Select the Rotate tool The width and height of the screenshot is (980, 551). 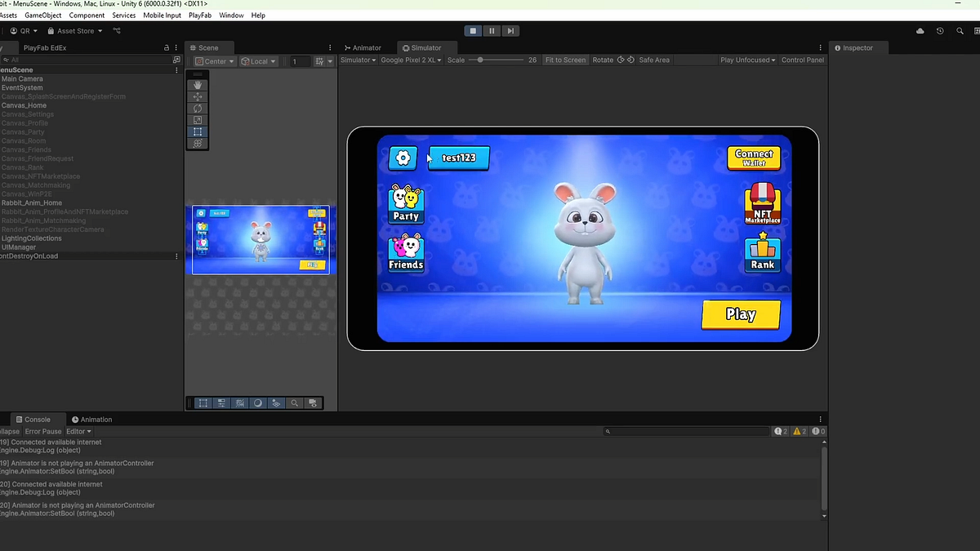pyautogui.click(x=198, y=108)
